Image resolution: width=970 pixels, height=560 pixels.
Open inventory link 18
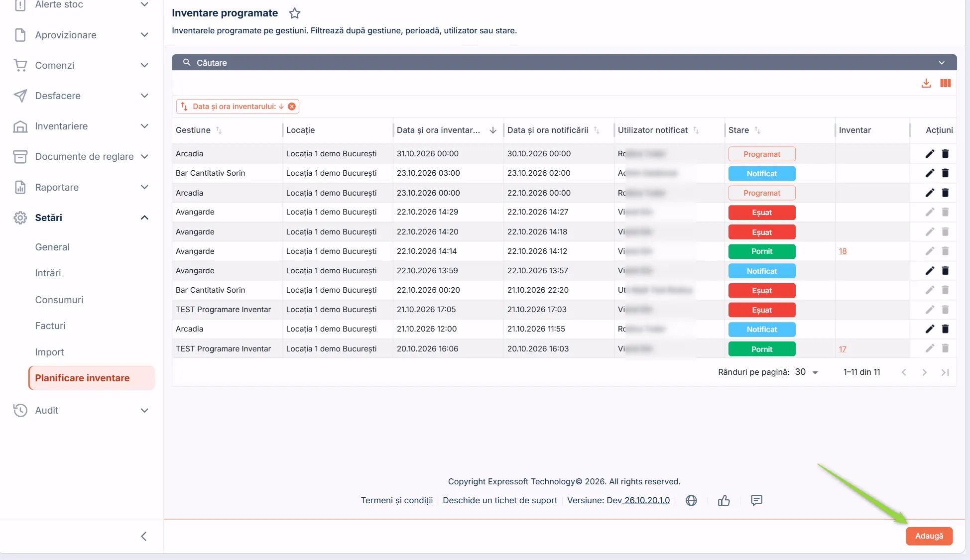click(843, 251)
